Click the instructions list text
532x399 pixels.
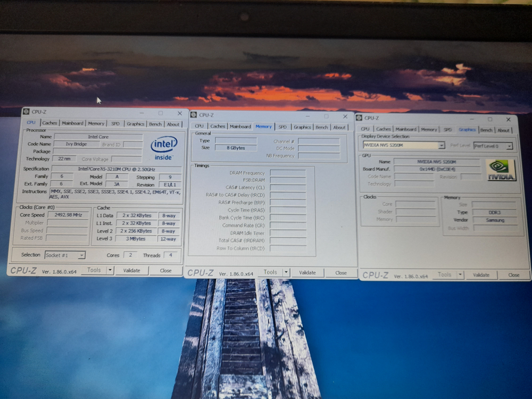[x=115, y=194]
